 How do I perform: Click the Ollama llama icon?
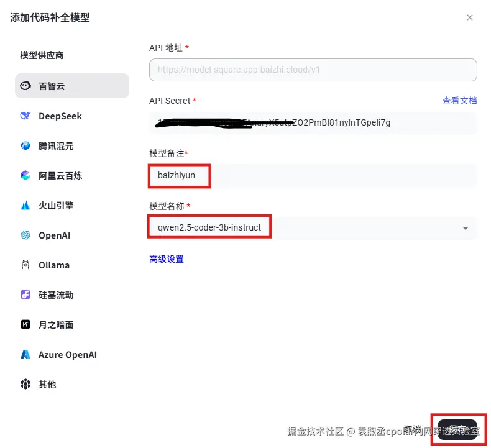click(x=25, y=265)
